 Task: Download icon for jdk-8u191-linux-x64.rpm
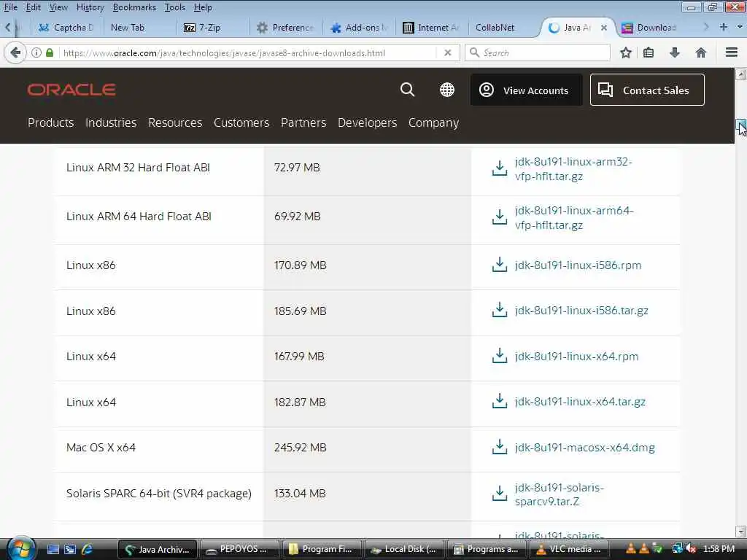(499, 356)
